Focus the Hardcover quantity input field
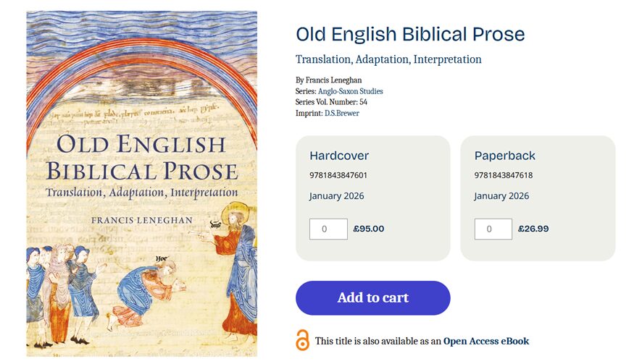Viewport: 642px width, 364px height. [328, 229]
